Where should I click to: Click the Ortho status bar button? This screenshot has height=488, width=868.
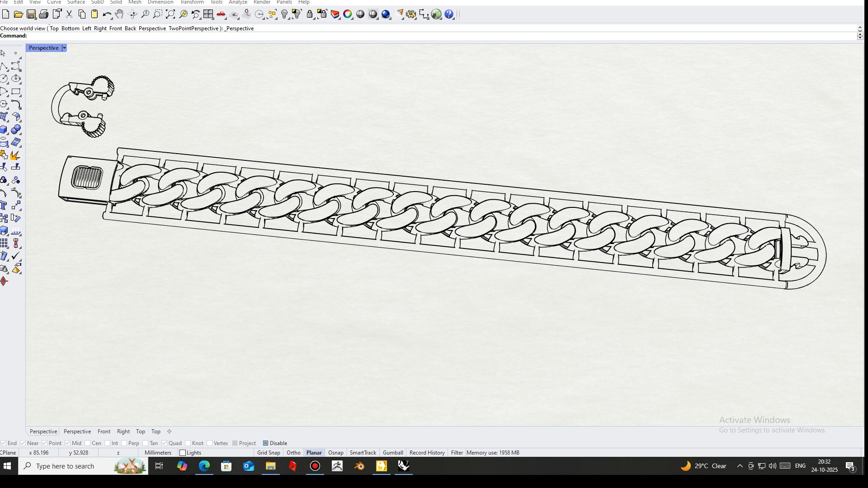pos(293,453)
